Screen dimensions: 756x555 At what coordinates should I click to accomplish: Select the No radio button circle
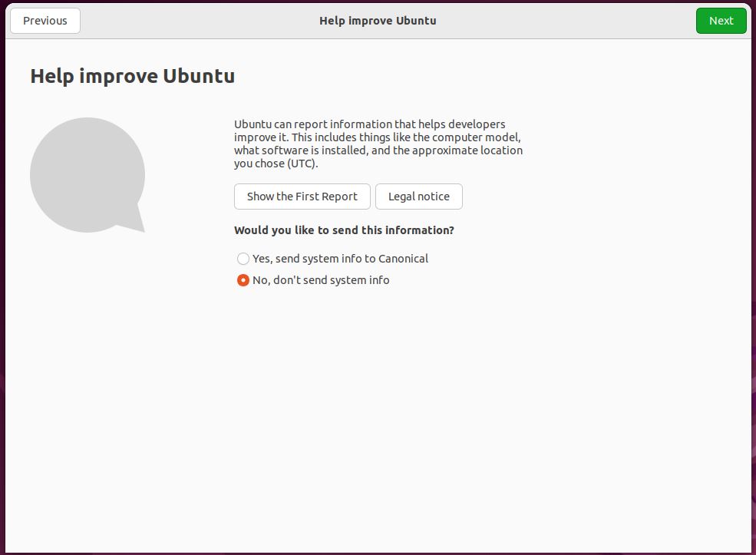tap(243, 280)
